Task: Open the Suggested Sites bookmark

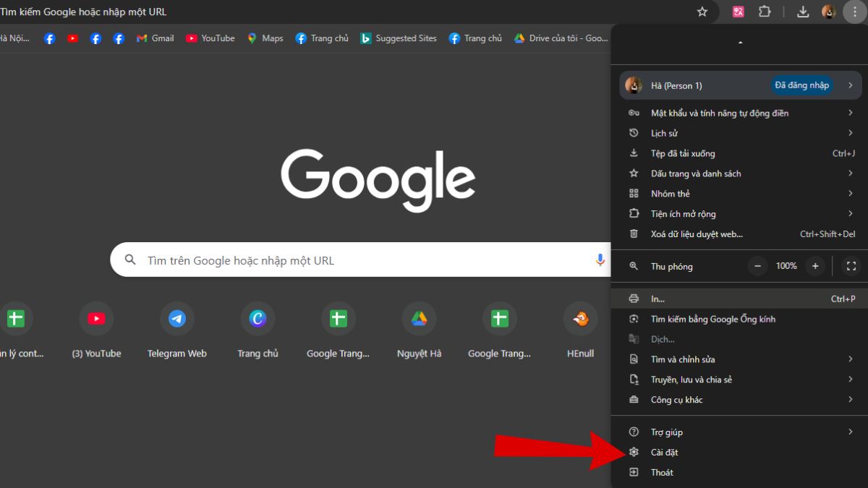Action: coord(399,38)
